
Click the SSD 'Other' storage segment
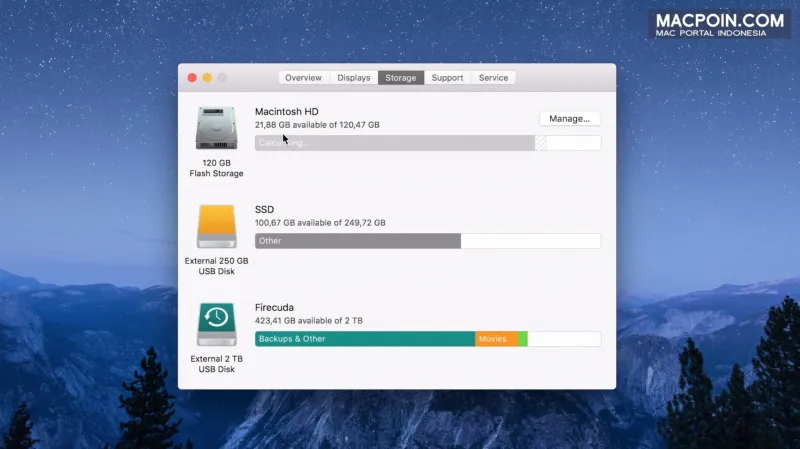click(x=358, y=241)
